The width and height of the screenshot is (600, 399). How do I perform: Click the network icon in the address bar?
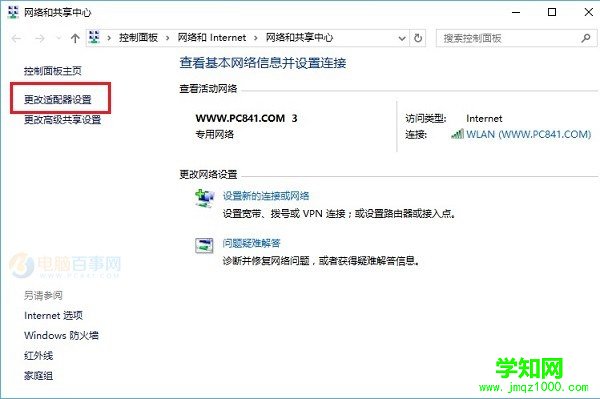point(94,37)
